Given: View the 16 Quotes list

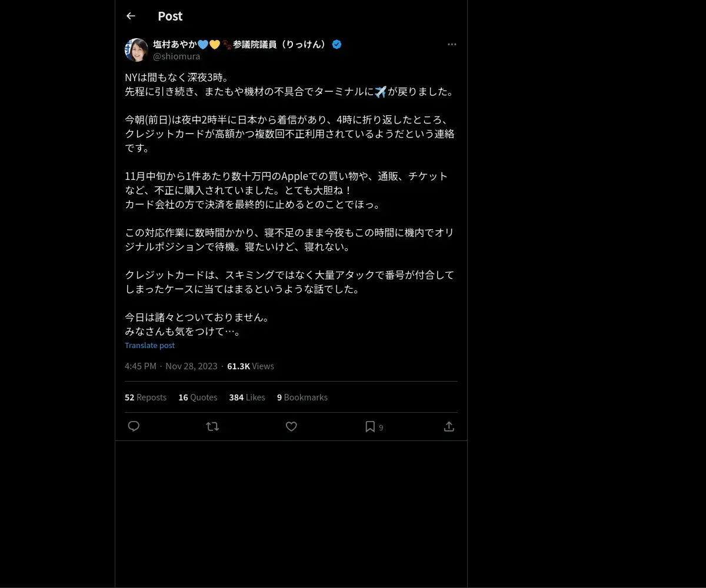Looking at the screenshot, I should pos(198,397).
